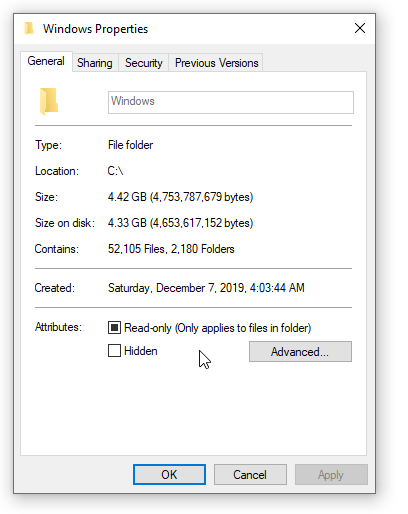
Task: Click the Windows Properties title text
Action: [95, 29]
